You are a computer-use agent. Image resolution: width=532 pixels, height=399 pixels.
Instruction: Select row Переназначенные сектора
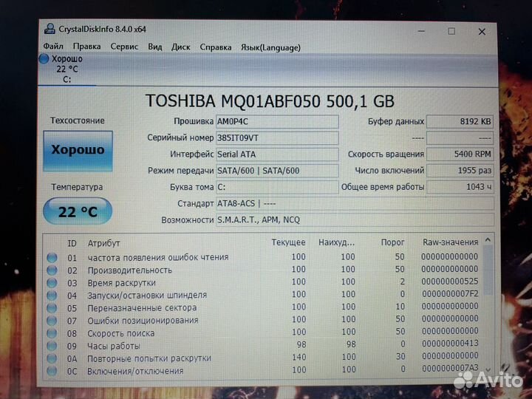(x=263, y=307)
